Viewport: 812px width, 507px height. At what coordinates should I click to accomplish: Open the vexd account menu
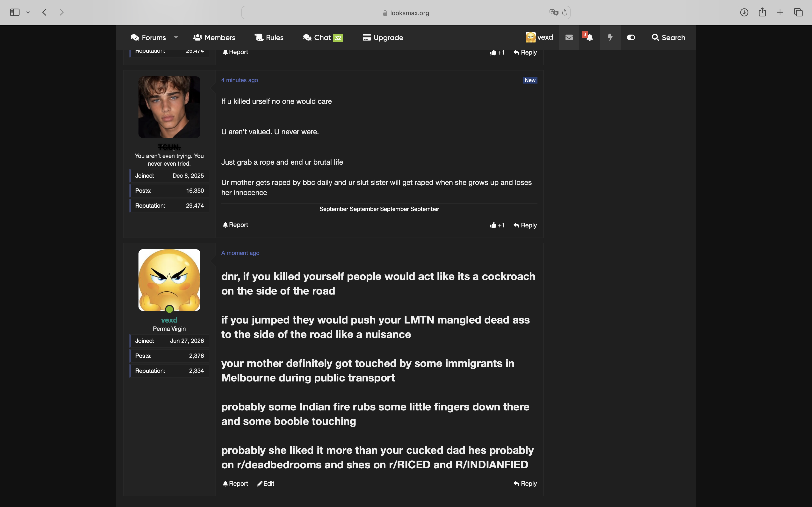(539, 37)
